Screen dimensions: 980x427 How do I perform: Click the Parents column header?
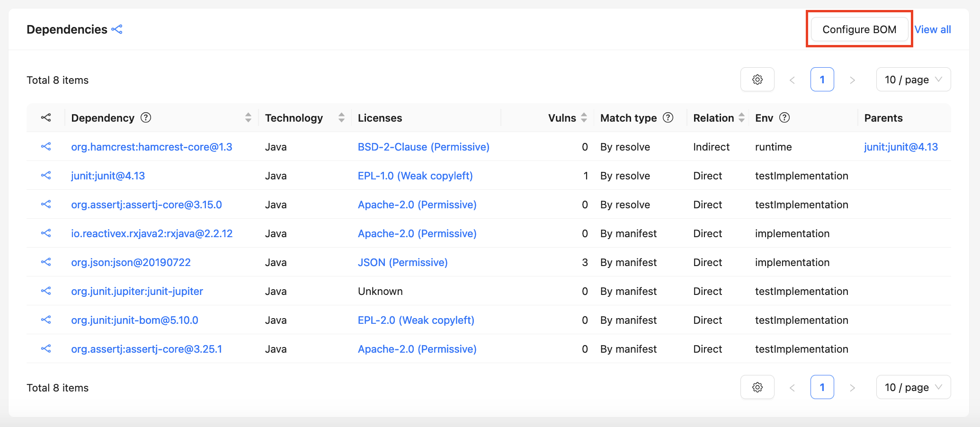coord(883,118)
